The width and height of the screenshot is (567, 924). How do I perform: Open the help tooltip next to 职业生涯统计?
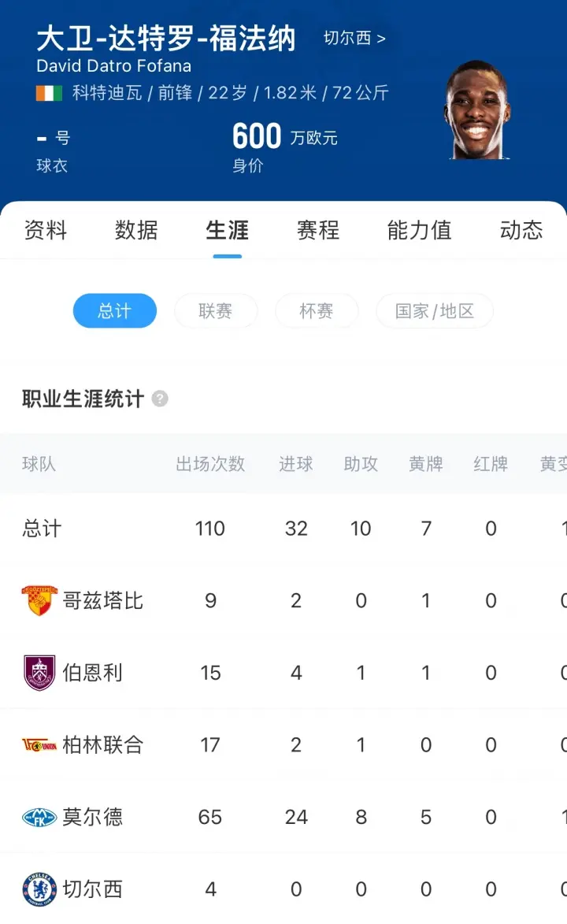(x=160, y=399)
